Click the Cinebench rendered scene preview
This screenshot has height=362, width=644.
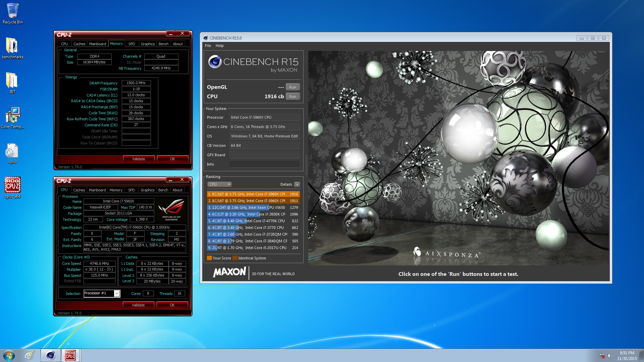click(458, 158)
